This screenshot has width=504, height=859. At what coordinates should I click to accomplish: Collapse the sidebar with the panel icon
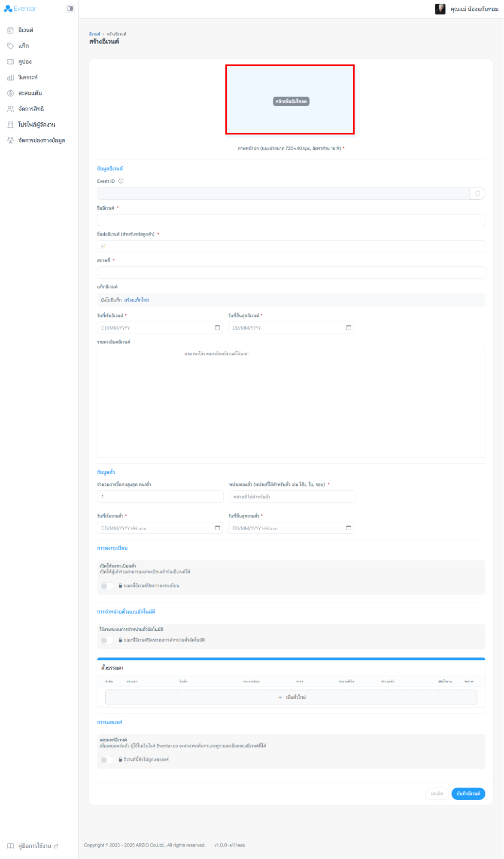(70, 9)
